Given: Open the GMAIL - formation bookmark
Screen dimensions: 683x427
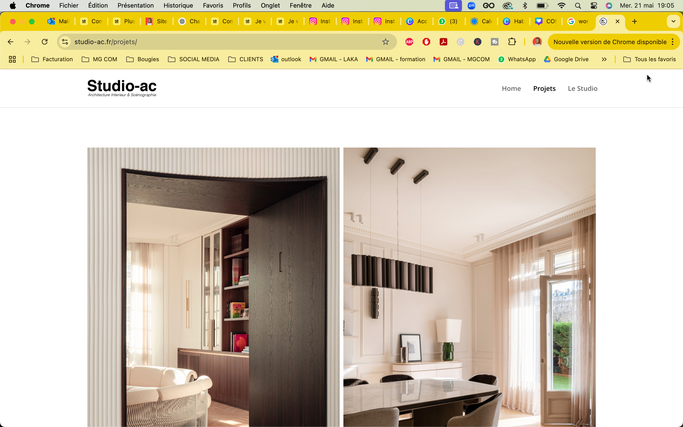Looking at the screenshot, I should (396, 59).
